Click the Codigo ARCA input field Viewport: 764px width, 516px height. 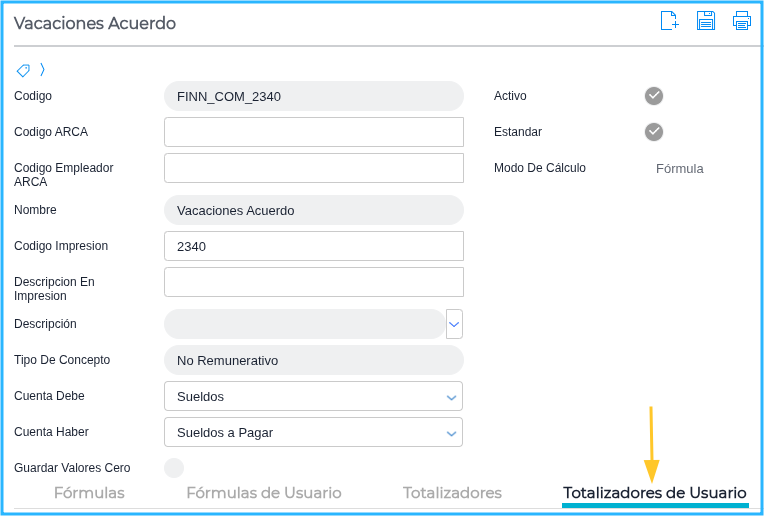(x=314, y=132)
